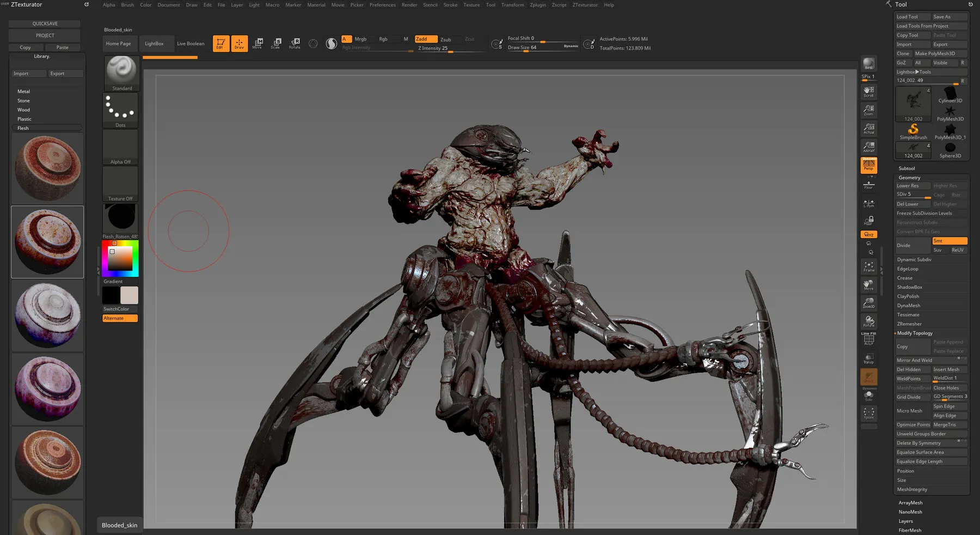Click the Rotate gizmo icon in top toolbar
The width and height of the screenshot is (980, 535).
point(295,44)
